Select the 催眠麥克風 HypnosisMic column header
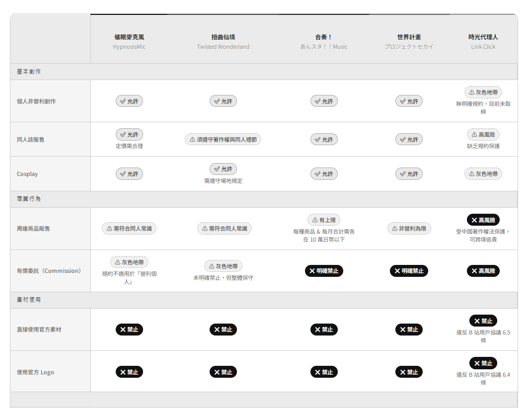The height and width of the screenshot is (420, 527). 129,41
